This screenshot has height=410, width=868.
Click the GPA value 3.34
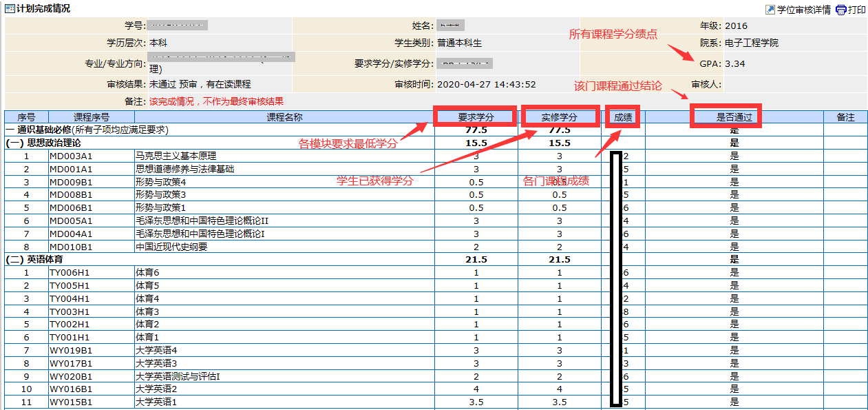click(734, 64)
